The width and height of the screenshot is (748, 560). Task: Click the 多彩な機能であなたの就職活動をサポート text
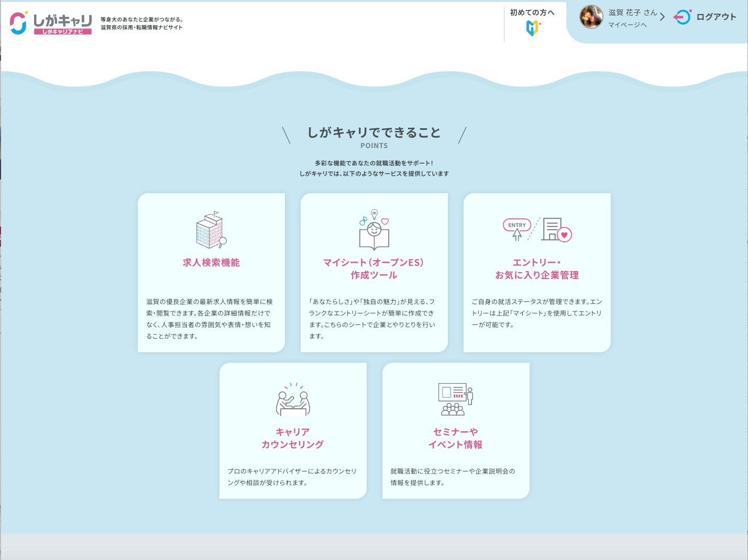point(374,163)
